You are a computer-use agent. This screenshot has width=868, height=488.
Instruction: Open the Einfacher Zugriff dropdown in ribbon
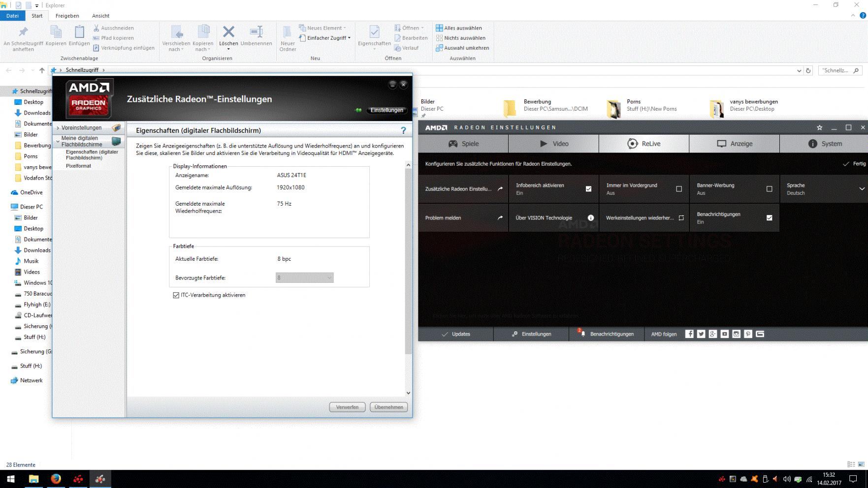325,38
